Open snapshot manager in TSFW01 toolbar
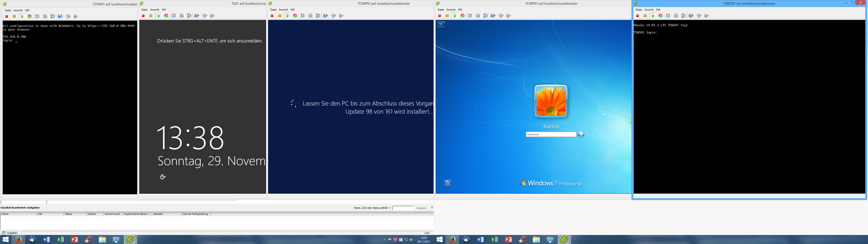Image resolution: width=868 pixels, height=244 pixels. point(53,16)
